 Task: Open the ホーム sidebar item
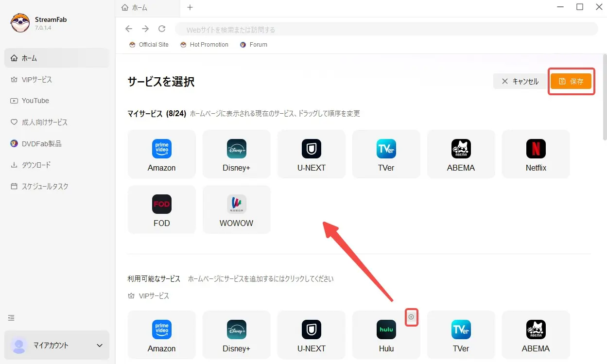(x=57, y=58)
